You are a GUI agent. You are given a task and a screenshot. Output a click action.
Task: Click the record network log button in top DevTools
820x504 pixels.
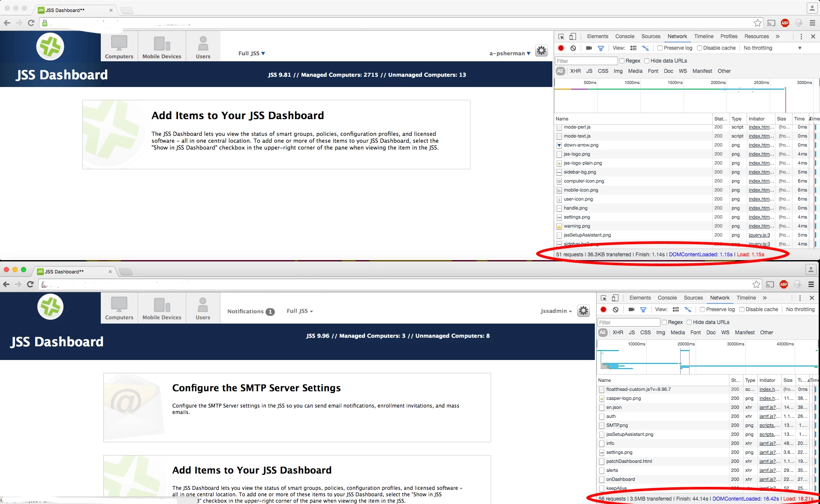click(x=561, y=48)
